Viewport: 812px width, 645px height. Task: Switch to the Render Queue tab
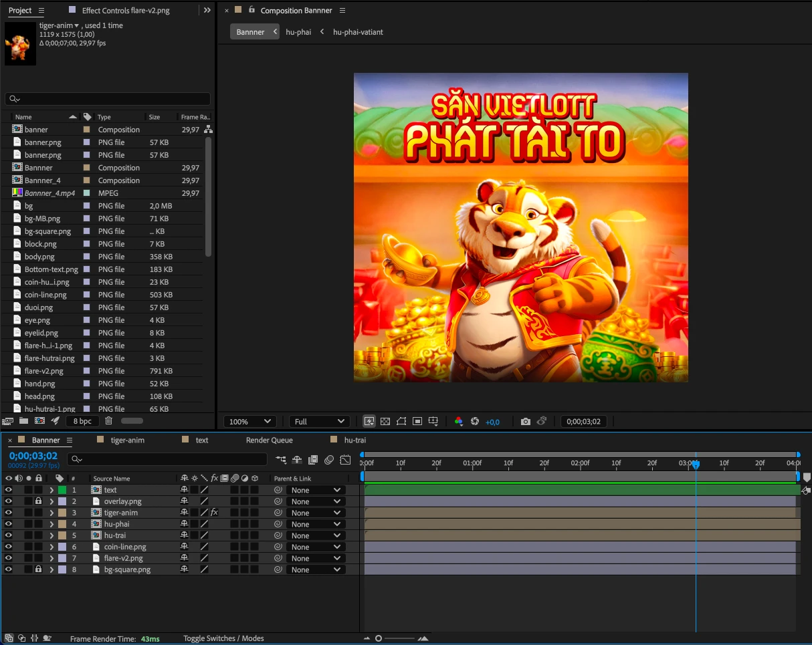pos(269,440)
